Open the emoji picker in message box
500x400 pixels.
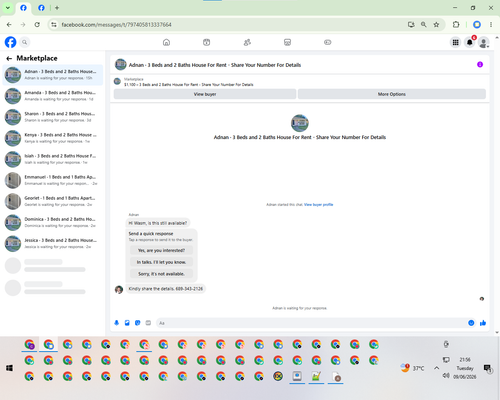tap(471, 323)
